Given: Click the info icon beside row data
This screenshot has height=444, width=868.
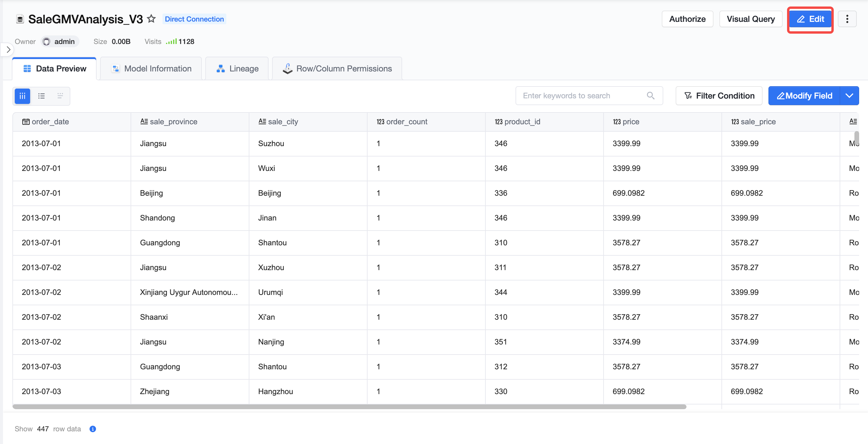Looking at the screenshot, I should [93, 429].
